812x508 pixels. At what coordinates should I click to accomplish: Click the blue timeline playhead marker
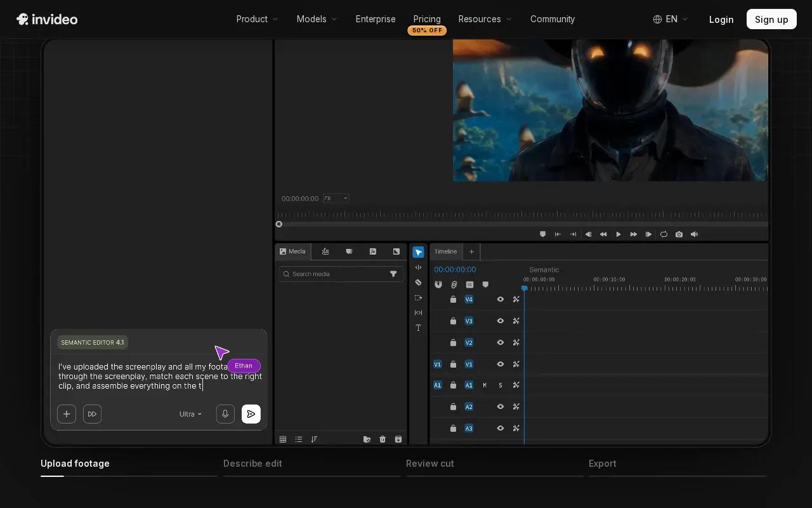pos(524,288)
